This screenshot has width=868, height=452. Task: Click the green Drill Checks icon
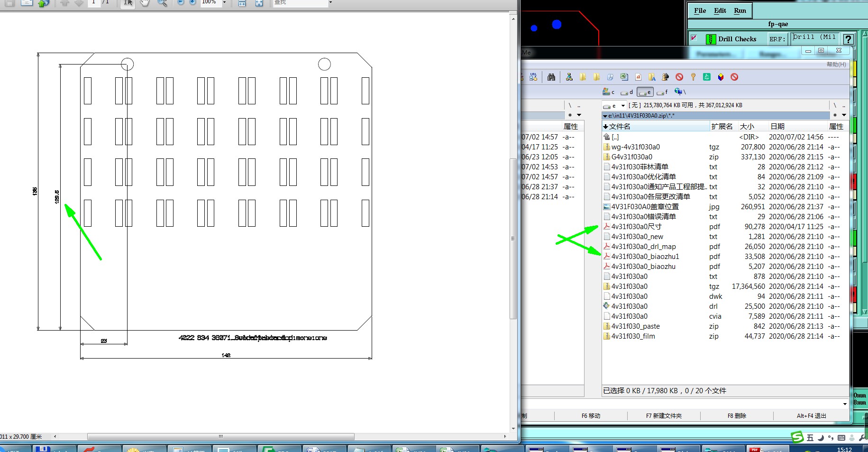711,39
